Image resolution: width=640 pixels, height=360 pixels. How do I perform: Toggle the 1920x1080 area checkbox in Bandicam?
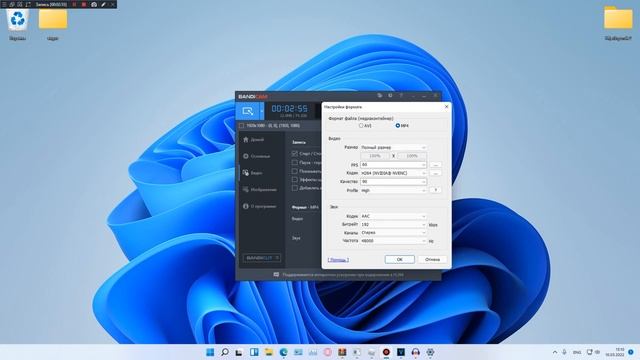pyautogui.click(x=242, y=126)
